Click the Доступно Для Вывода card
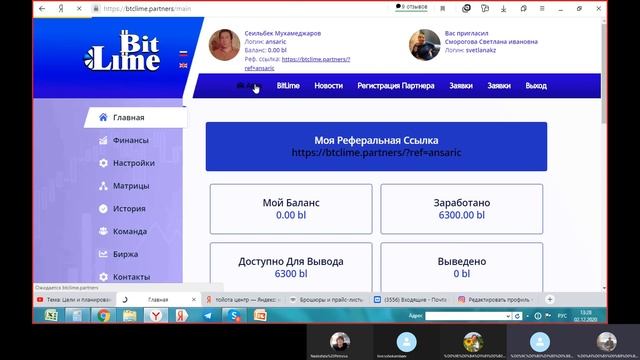 (291, 267)
